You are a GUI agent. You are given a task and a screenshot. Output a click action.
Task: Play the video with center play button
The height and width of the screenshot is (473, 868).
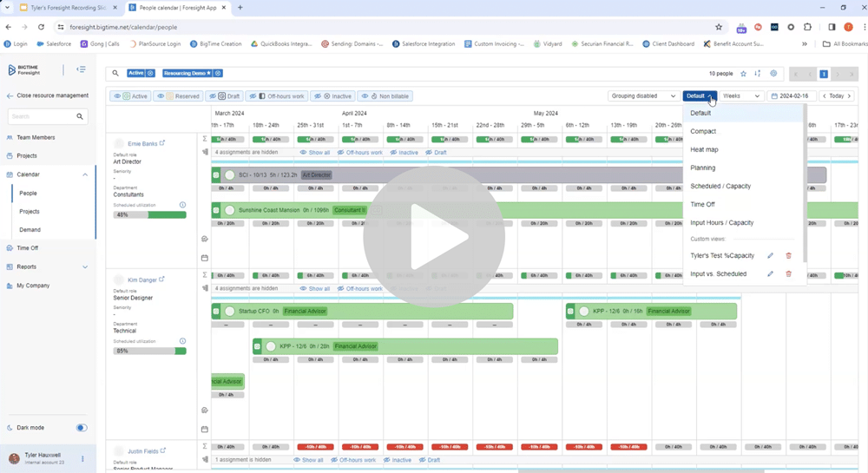(x=434, y=237)
